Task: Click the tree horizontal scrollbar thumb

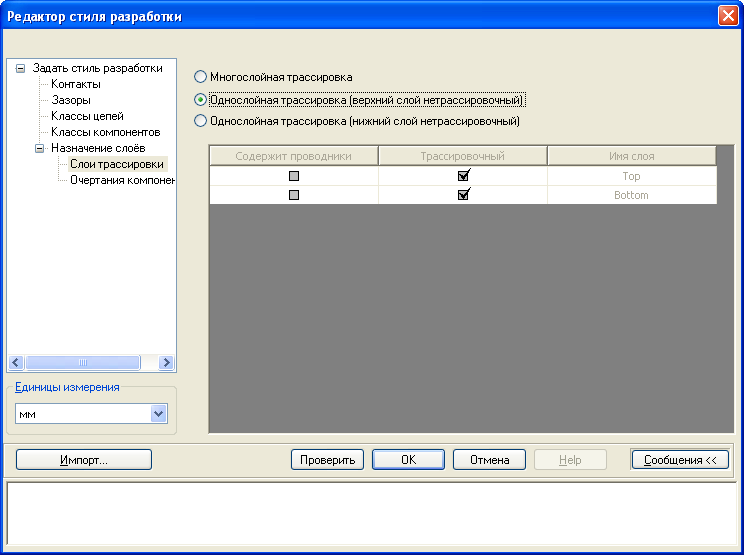Action: (83, 362)
